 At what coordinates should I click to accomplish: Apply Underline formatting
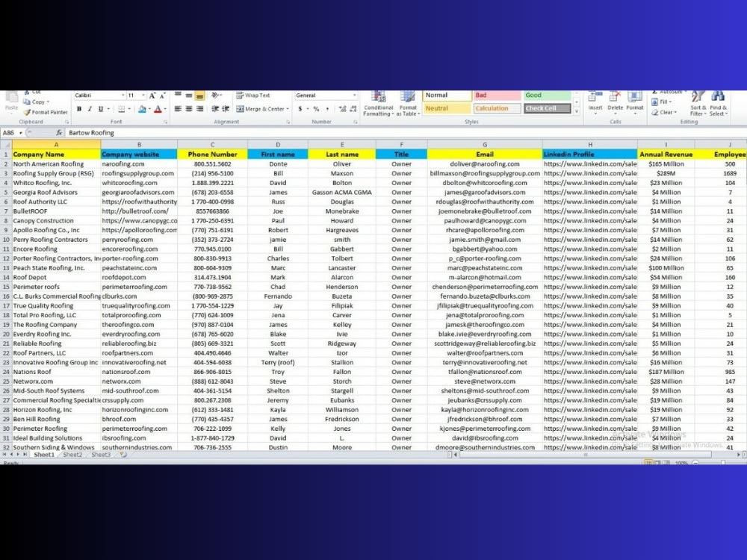101,109
